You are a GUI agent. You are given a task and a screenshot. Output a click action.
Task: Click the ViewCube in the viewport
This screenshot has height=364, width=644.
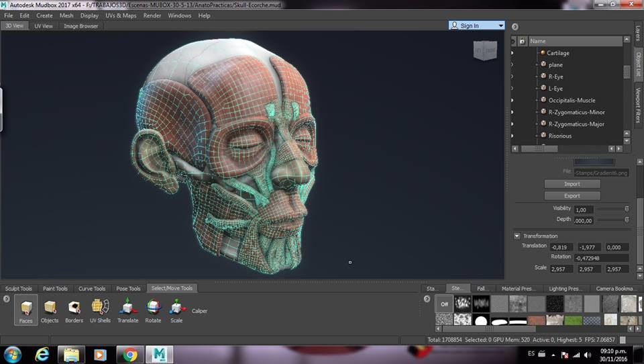click(485, 50)
